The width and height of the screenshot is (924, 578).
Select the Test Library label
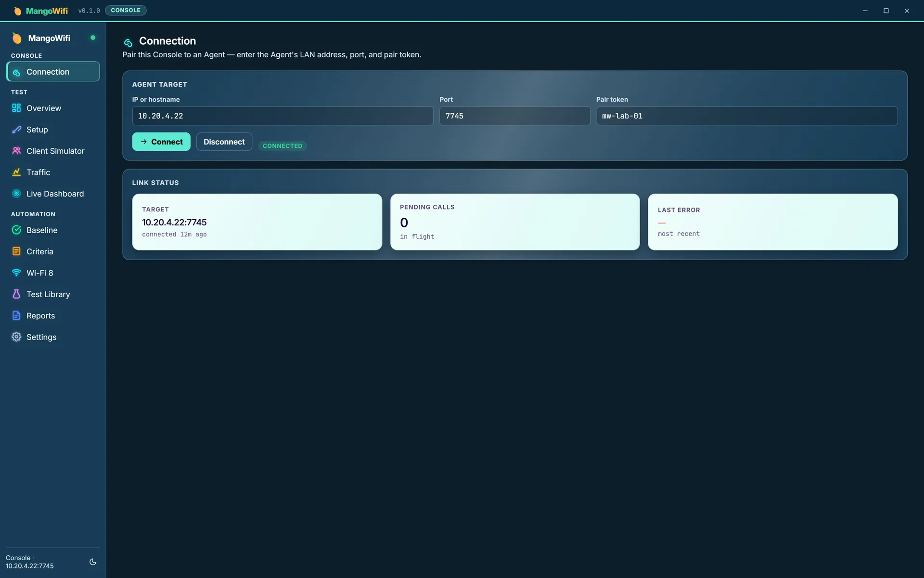pyautogui.click(x=48, y=294)
